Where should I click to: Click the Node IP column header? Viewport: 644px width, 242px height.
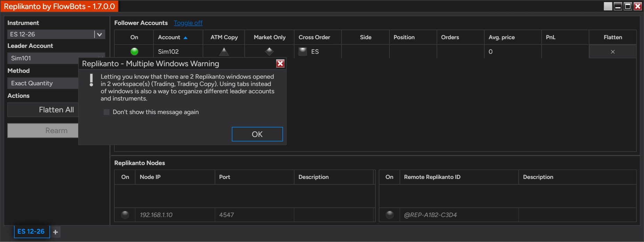(175, 177)
